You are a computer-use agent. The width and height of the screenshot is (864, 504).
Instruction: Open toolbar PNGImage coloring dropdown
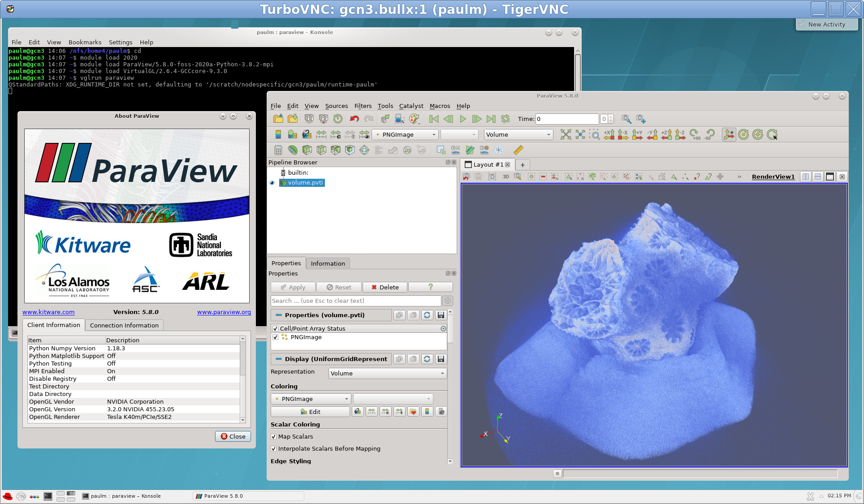pos(405,134)
